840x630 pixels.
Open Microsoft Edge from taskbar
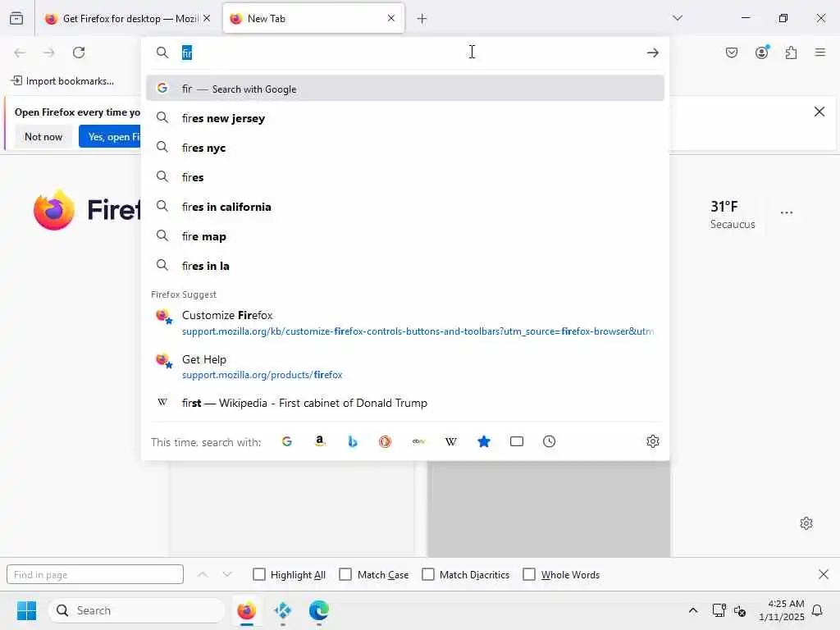[x=319, y=610]
